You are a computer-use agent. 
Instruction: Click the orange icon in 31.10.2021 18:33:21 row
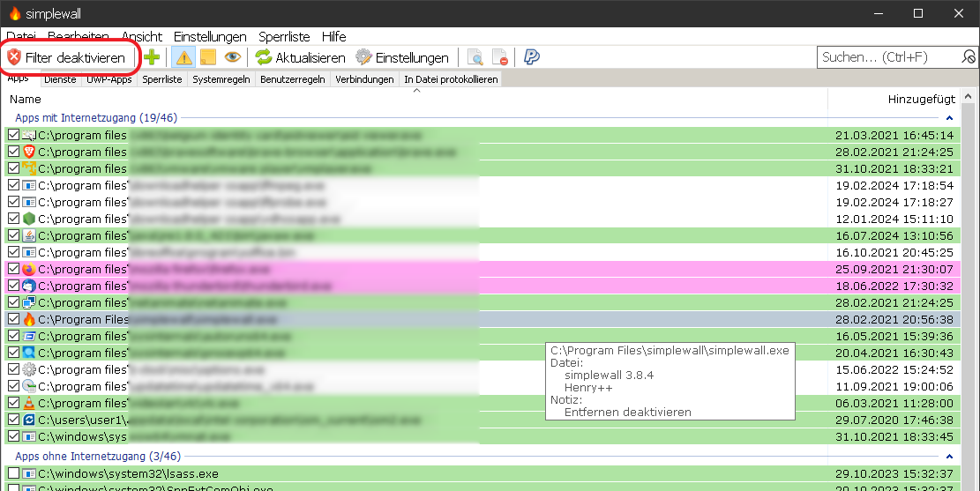pyautogui.click(x=29, y=168)
